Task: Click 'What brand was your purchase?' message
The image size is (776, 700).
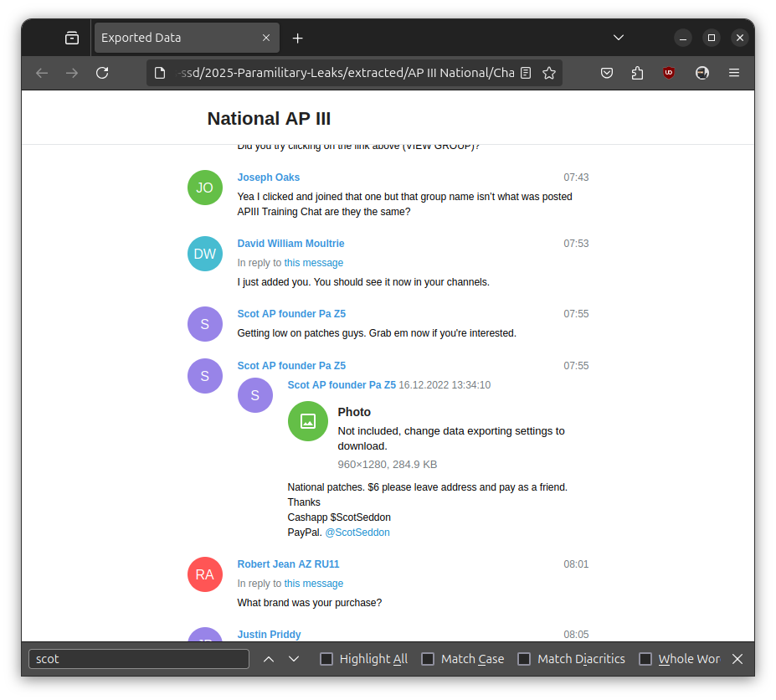Action: (309, 603)
